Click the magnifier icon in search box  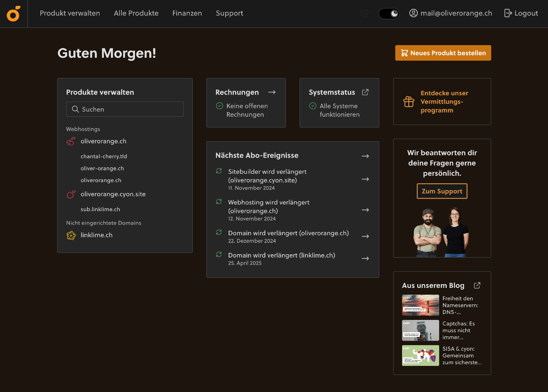[x=76, y=109]
